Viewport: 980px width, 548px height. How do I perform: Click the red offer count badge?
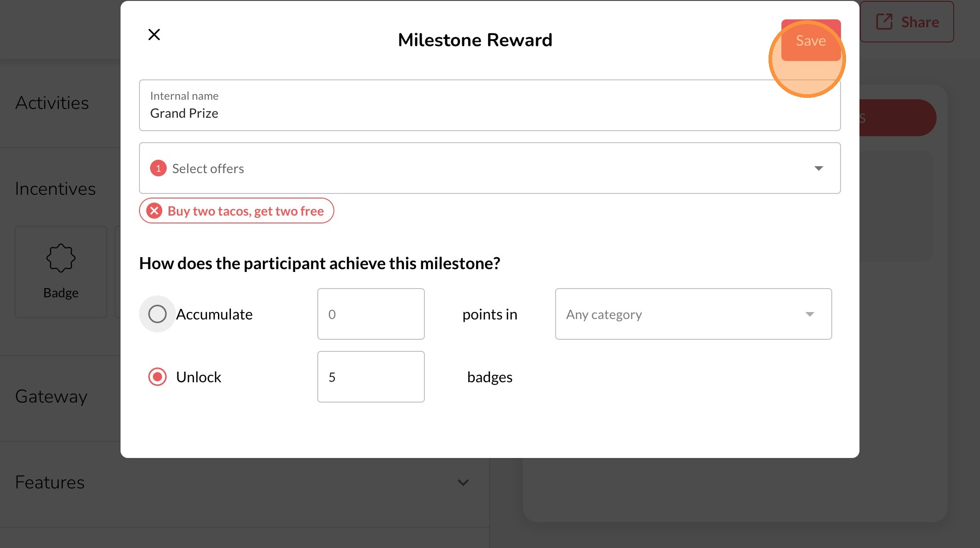[x=158, y=169]
